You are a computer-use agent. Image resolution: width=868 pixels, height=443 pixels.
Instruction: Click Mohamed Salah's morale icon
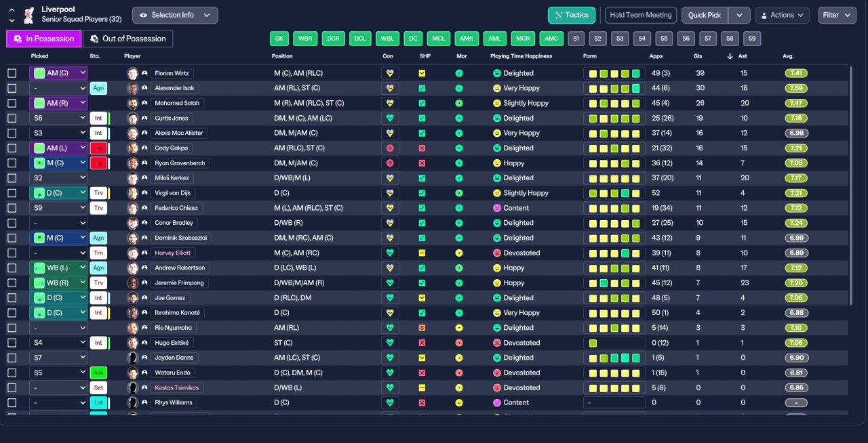click(x=459, y=103)
